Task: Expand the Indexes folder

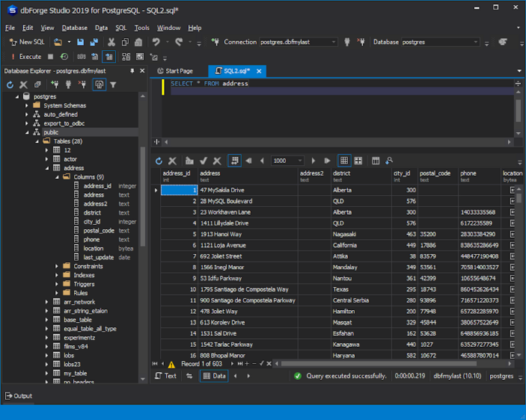Action: coord(57,275)
